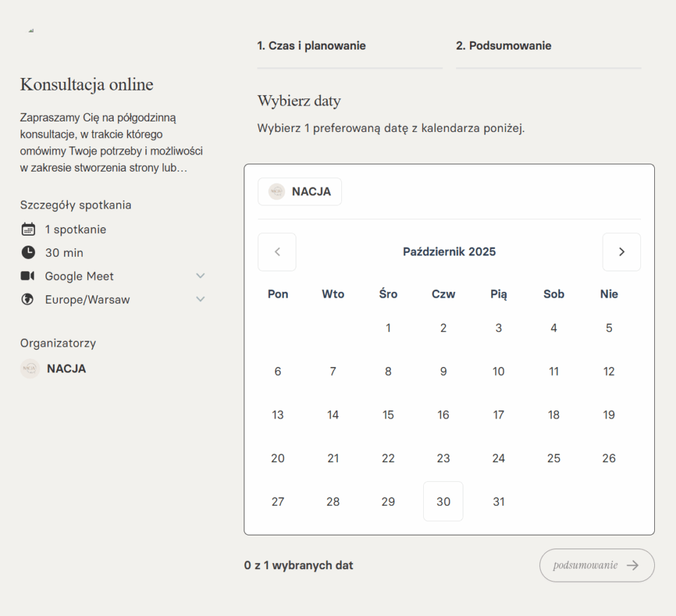Go to previous month with left arrow
The width and height of the screenshot is (676, 616).
(x=277, y=252)
